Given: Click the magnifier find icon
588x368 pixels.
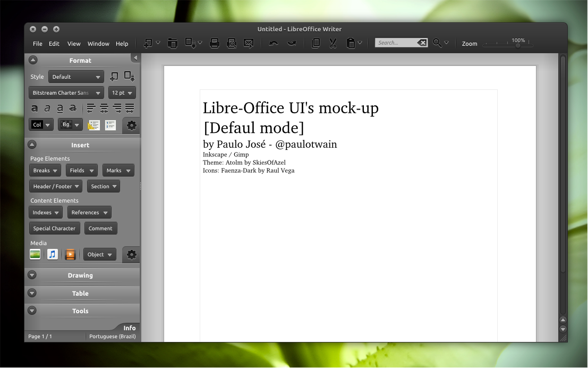Looking at the screenshot, I should click(437, 43).
